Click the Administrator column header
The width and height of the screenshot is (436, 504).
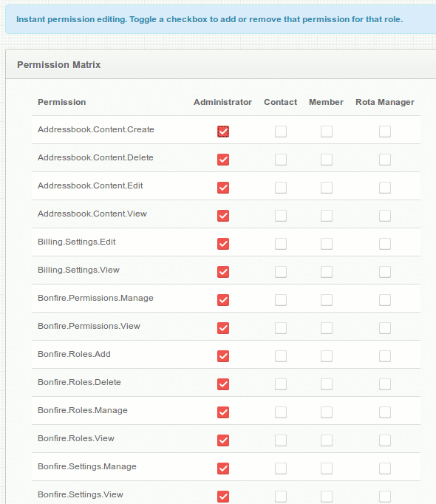coord(222,102)
